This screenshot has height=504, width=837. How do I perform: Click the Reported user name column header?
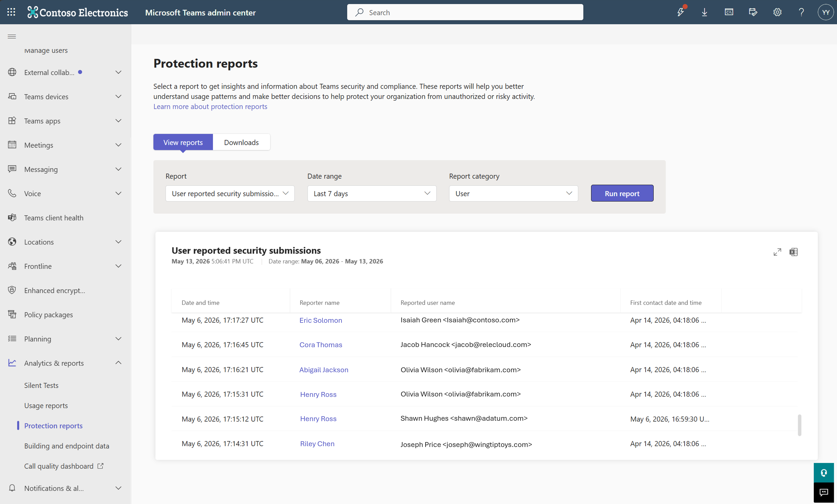pyautogui.click(x=427, y=303)
